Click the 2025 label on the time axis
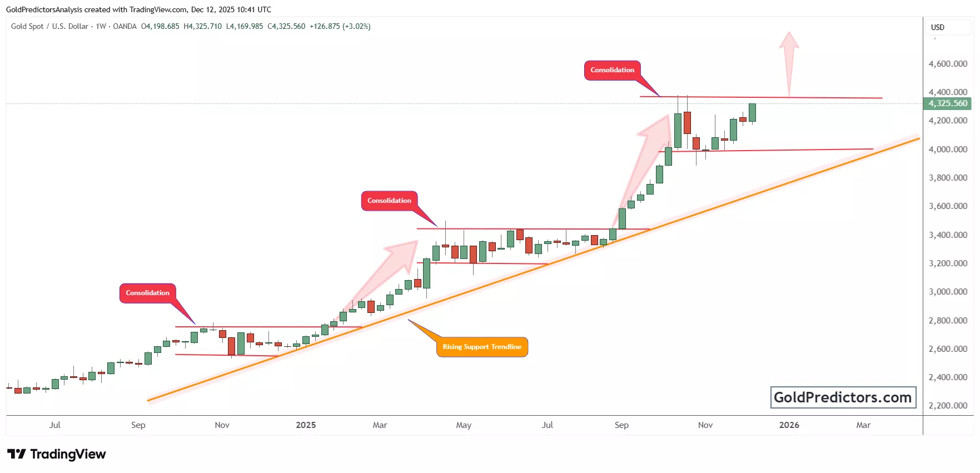This screenshot has width=980, height=473. point(306,425)
